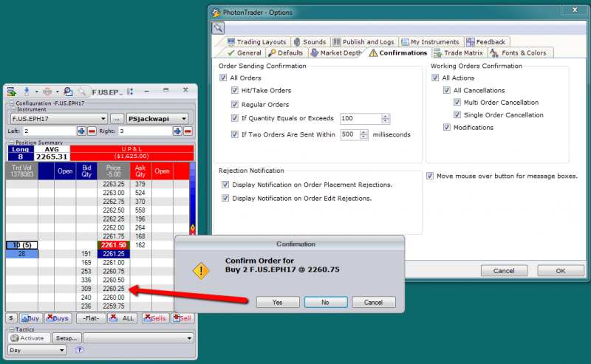Open the F.US.EPH17 instrument dropdown

point(59,119)
